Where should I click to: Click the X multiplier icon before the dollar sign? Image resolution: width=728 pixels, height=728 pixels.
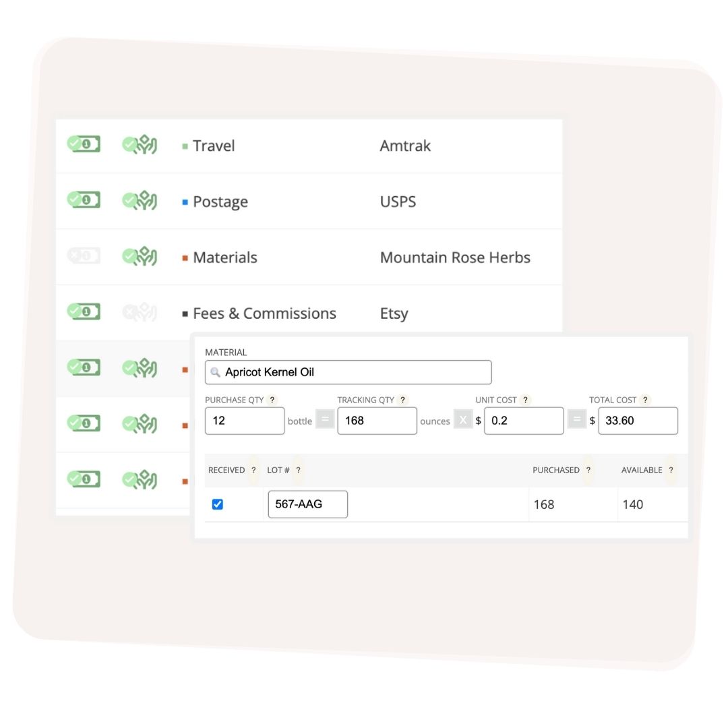coord(464,420)
